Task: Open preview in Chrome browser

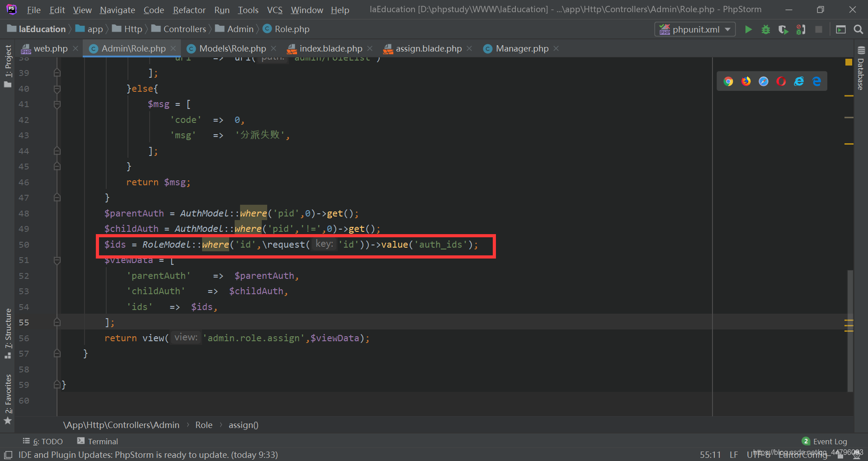Action: (x=728, y=81)
